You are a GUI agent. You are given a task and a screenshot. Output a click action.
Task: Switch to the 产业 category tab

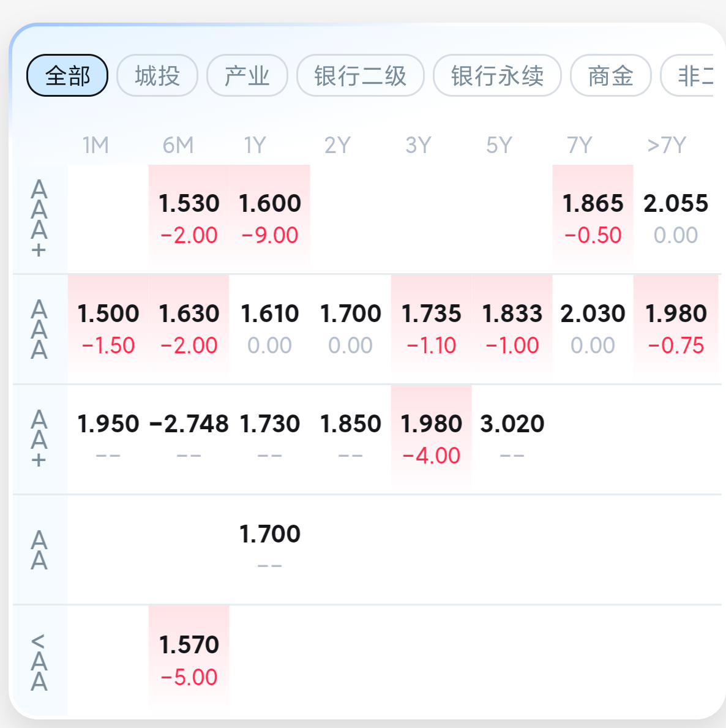(x=247, y=76)
